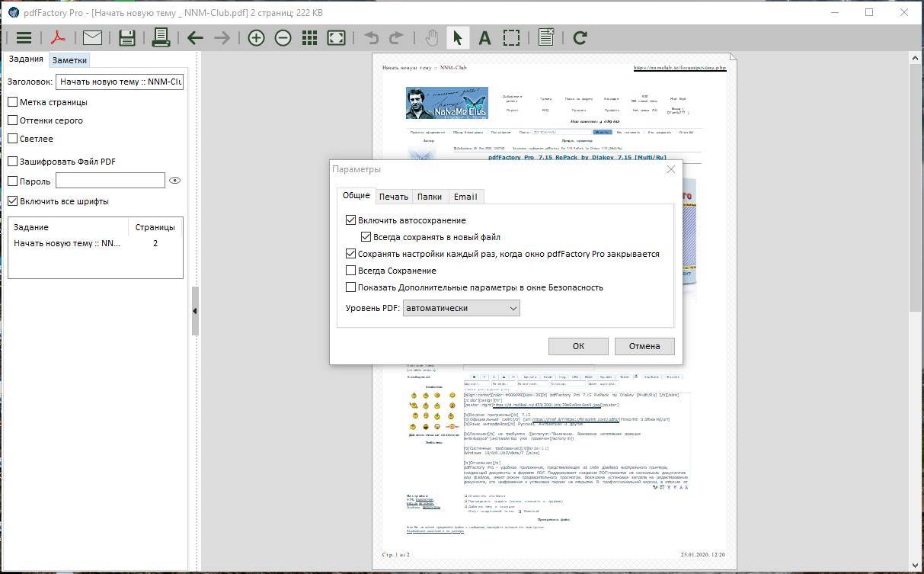Open the Заметки panel tab
Screen dimensions: 924x574
click(69, 60)
